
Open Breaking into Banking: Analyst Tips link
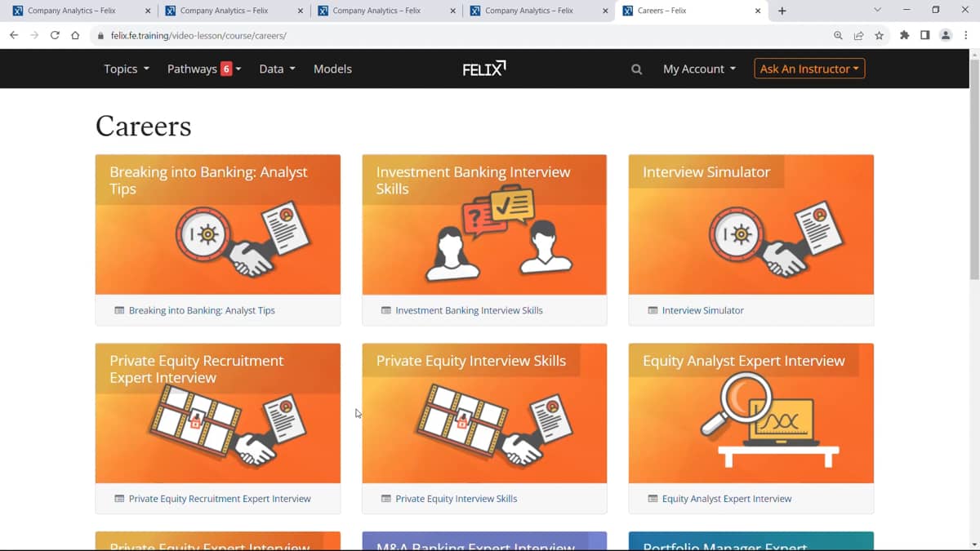coord(202,310)
